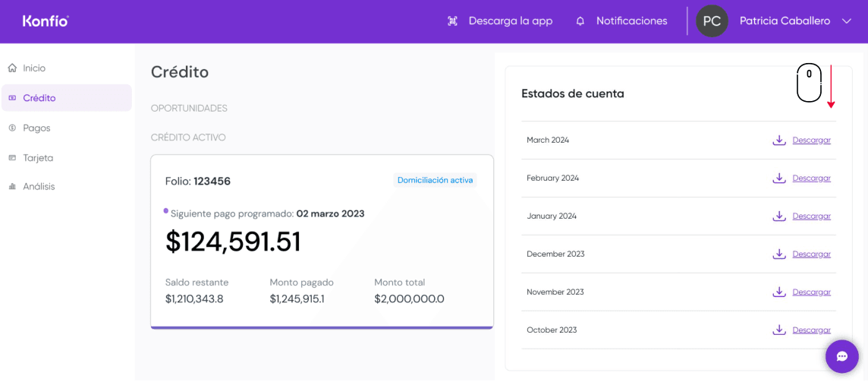Go to Inicio in the sidebar
Screen dimensions: 868x382
click(34, 68)
